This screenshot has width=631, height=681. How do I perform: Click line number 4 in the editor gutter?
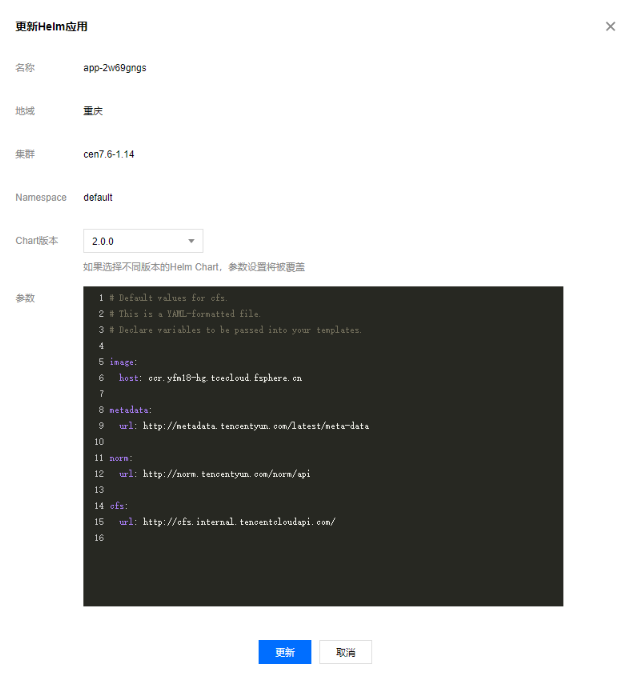point(101,346)
